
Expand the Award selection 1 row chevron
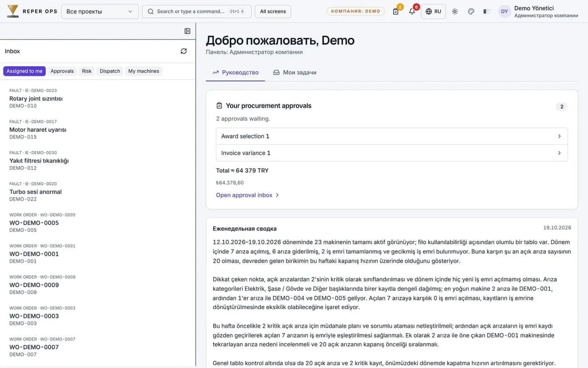coord(559,136)
